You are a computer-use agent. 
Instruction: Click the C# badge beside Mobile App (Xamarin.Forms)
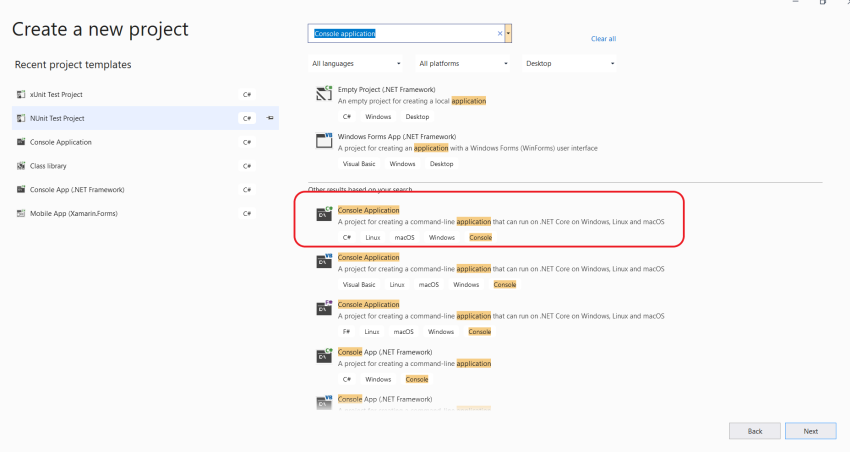tap(247, 214)
